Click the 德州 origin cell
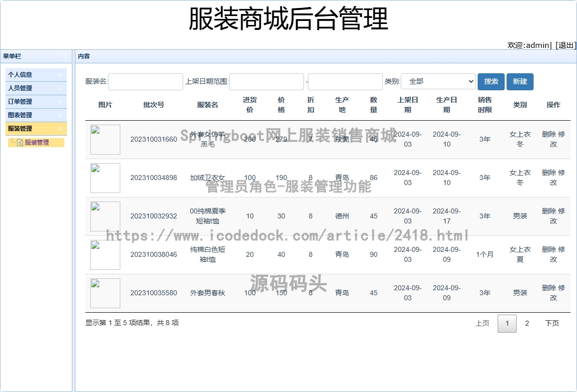 pos(342,216)
